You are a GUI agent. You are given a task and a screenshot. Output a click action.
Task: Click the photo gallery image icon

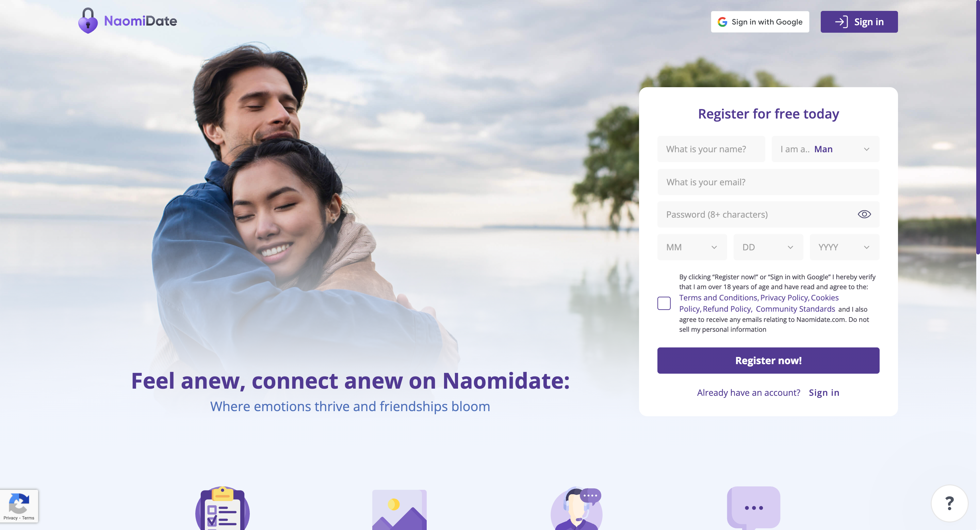click(399, 510)
